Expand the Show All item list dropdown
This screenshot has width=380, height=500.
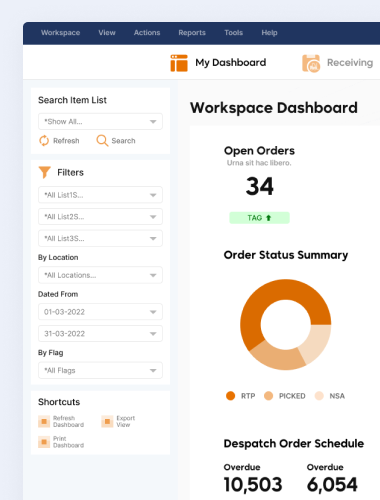(100, 121)
